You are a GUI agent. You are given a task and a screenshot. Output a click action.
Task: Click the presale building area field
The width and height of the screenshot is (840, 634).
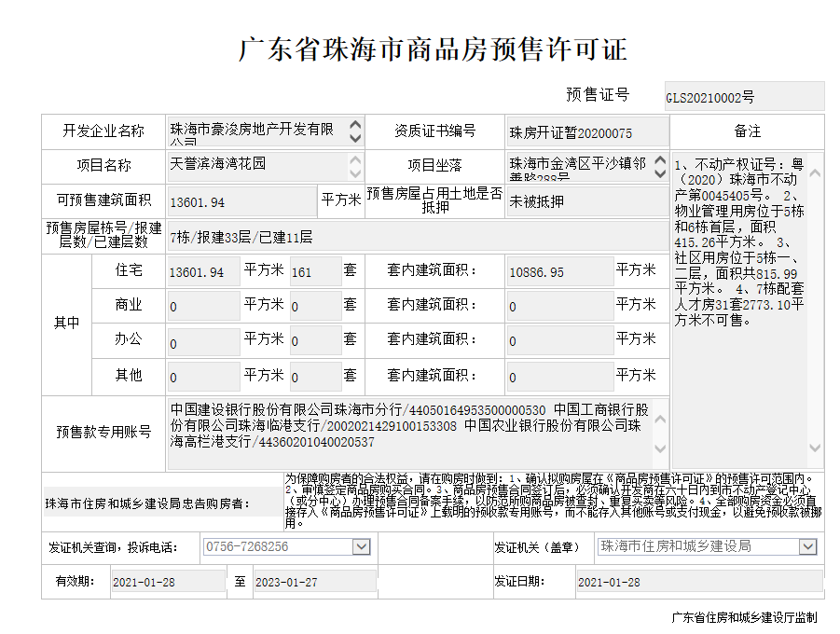click(x=241, y=201)
